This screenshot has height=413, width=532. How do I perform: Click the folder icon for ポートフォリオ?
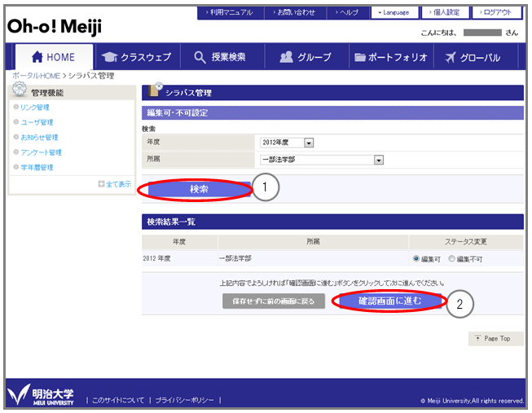click(359, 57)
